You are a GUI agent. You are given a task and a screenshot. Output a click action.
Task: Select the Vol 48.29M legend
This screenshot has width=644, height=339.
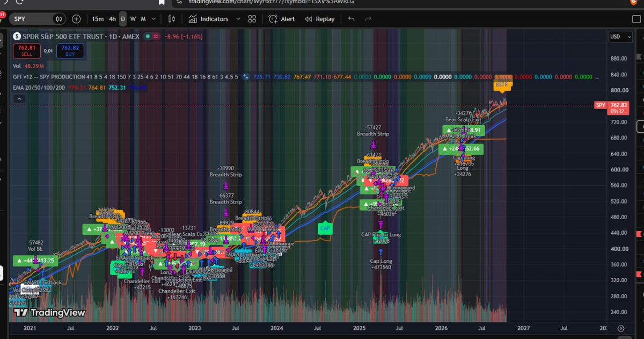[x=29, y=66]
